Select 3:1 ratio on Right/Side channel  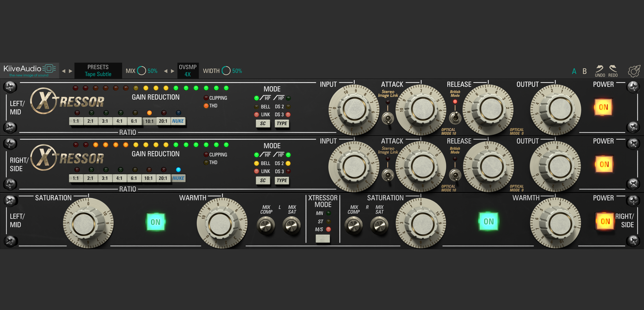105,178
